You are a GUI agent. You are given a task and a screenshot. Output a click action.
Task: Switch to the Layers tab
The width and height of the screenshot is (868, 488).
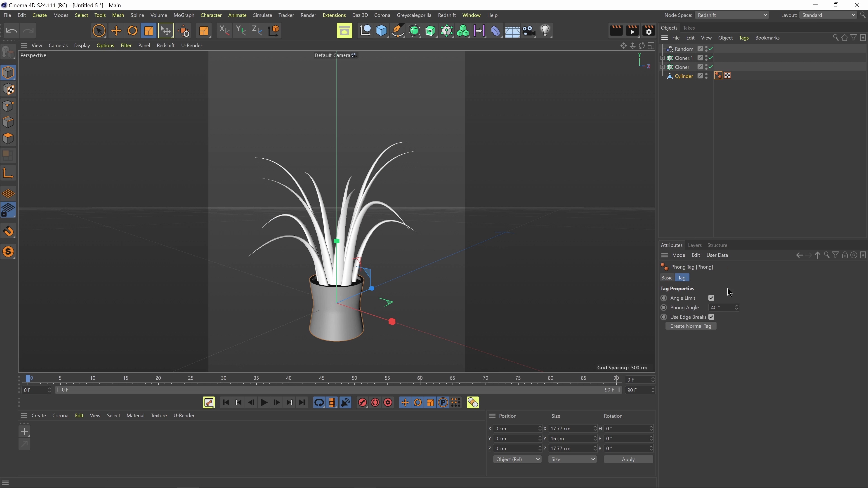(x=694, y=245)
